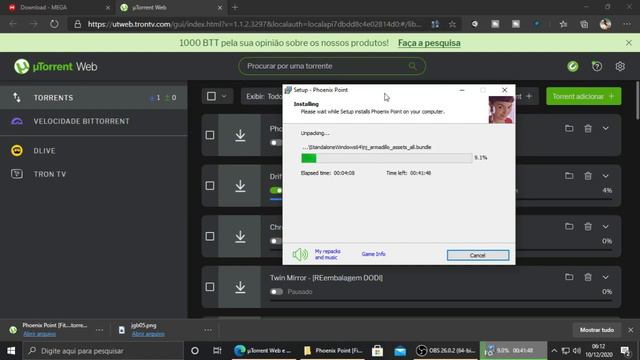640x360 pixels.
Task: Toggle the speaker music icon in Setup window
Action: point(300,254)
